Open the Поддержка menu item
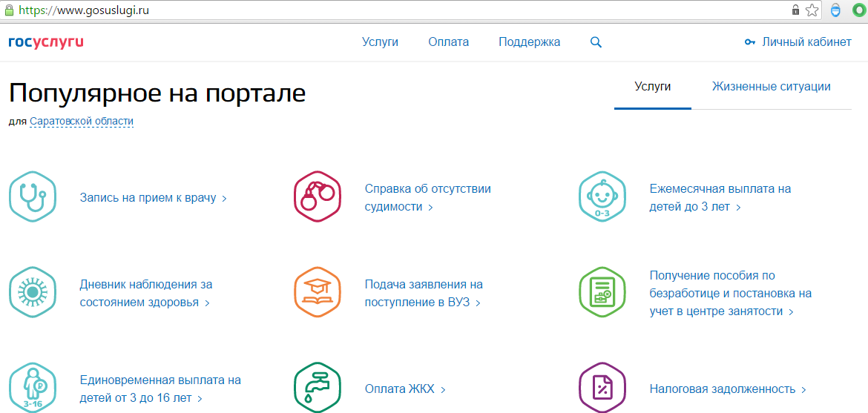868x413 pixels. 529,42
